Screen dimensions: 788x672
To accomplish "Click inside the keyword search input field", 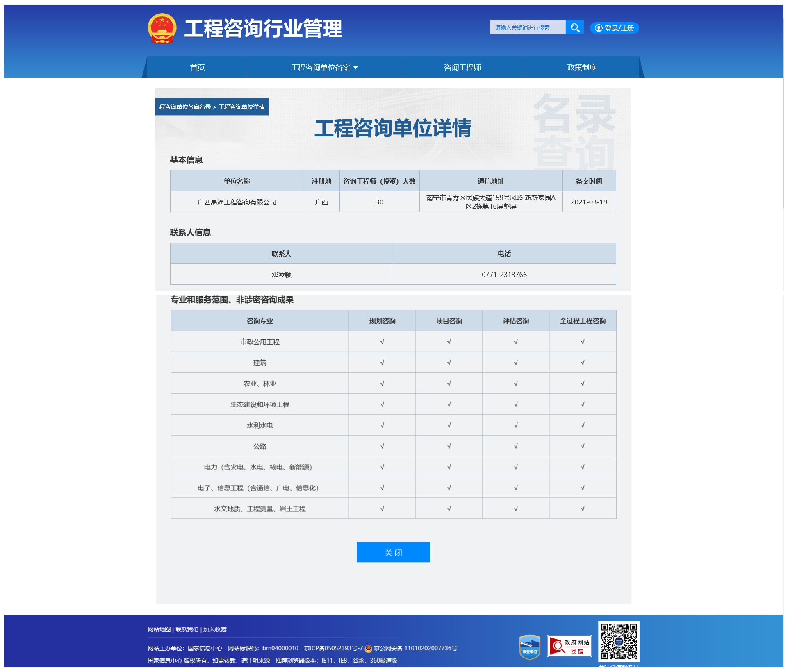I will point(527,27).
